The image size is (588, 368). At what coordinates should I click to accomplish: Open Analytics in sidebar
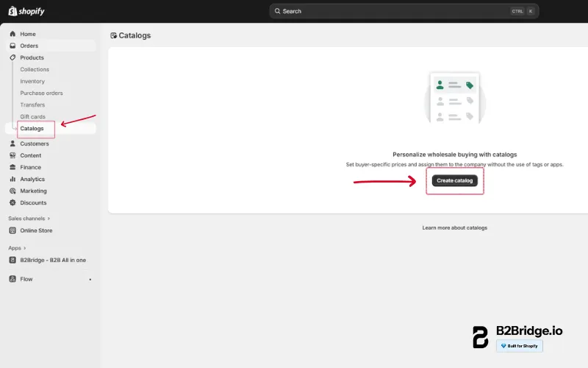pyautogui.click(x=32, y=179)
